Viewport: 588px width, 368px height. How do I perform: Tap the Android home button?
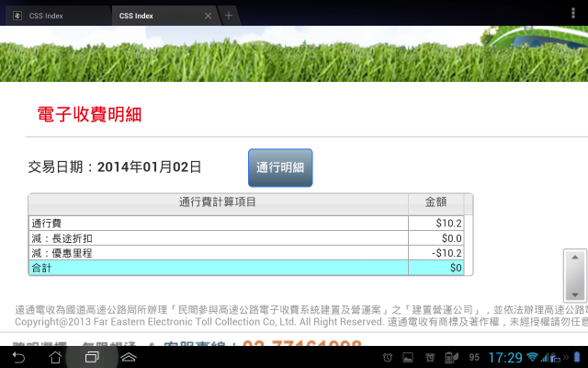(x=55, y=357)
